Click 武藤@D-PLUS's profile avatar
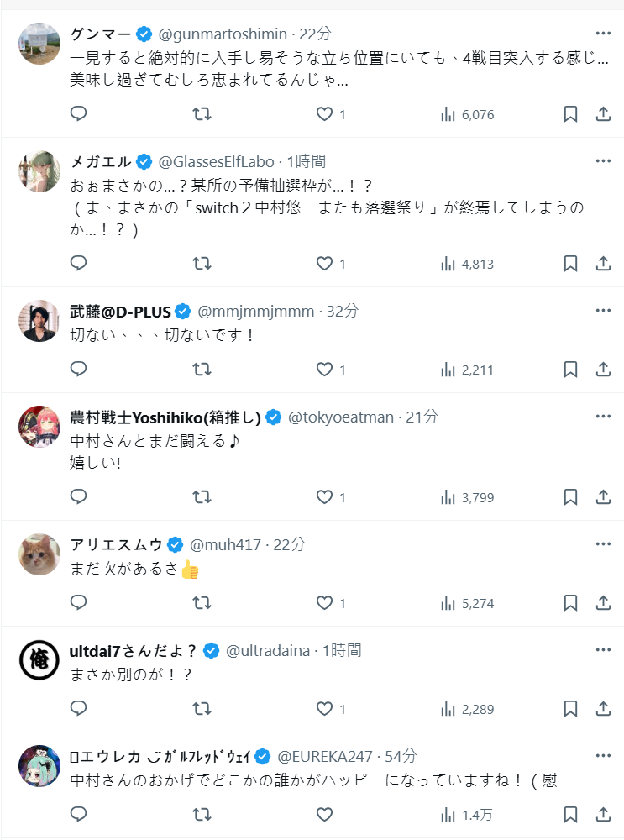The image size is (624, 840). click(x=39, y=321)
